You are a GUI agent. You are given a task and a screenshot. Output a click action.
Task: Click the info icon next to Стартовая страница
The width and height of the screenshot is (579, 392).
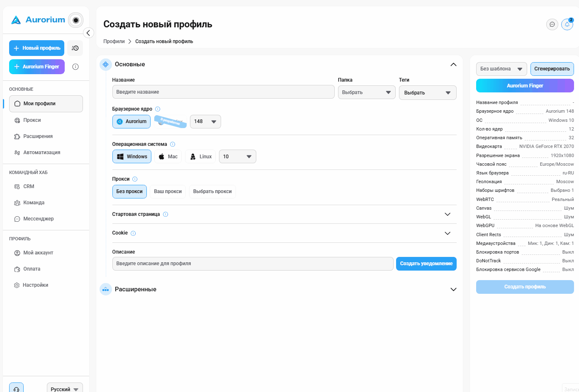pos(165,214)
